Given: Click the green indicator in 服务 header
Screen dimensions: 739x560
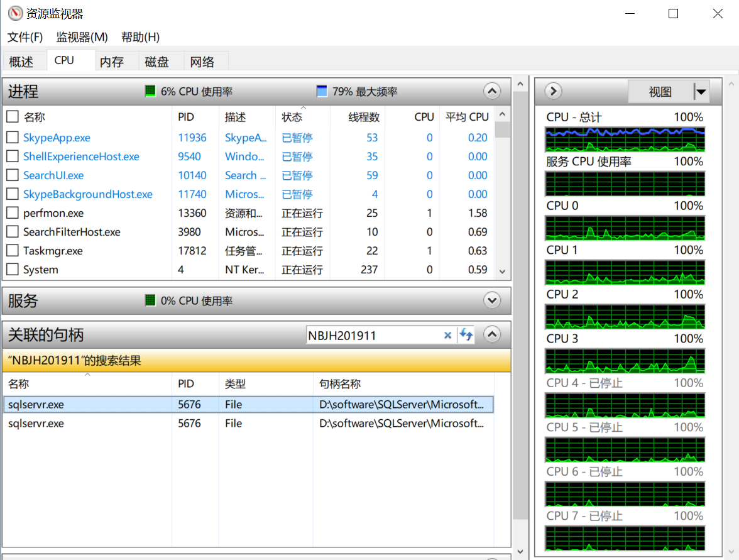Looking at the screenshot, I should coord(150,300).
